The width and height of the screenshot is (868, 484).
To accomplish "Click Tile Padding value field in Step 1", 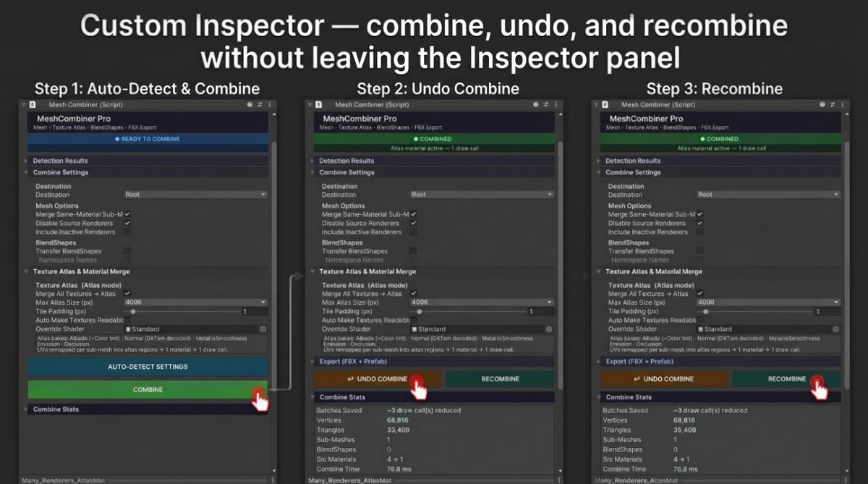I will 254,311.
